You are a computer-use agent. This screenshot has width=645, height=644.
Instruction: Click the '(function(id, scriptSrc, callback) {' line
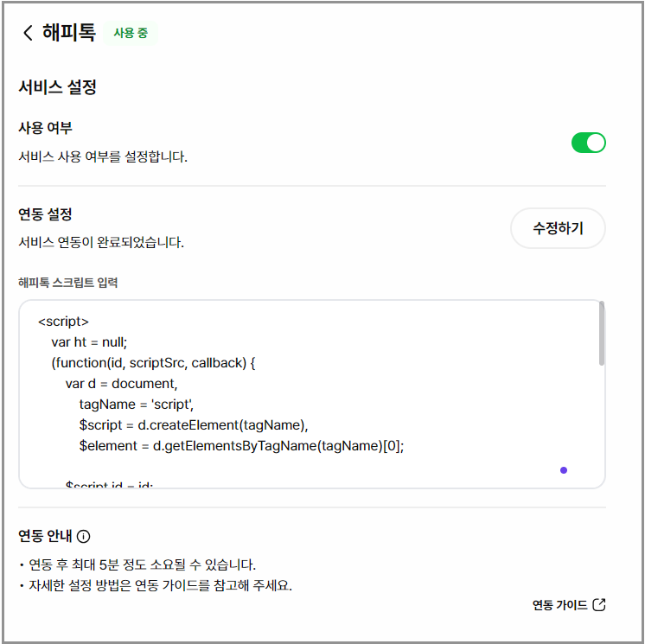pyautogui.click(x=153, y=363)
